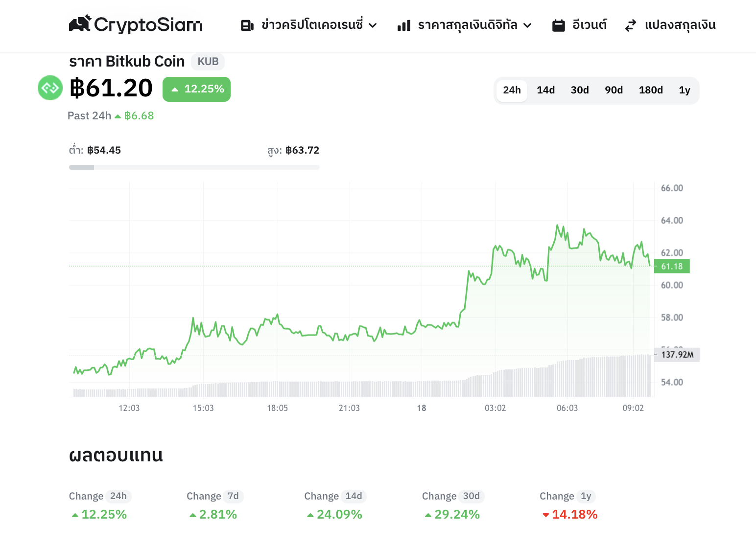Click the ราคา Bitkub Coin heading
The width and height of the screenshot is (756, 546).
click(x=127, y=62)
